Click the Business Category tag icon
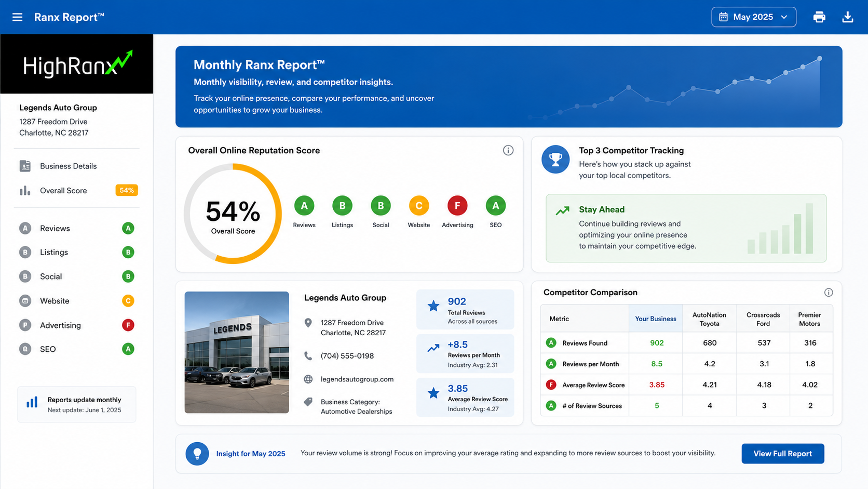The image size is (868, 489). point(308,402)
